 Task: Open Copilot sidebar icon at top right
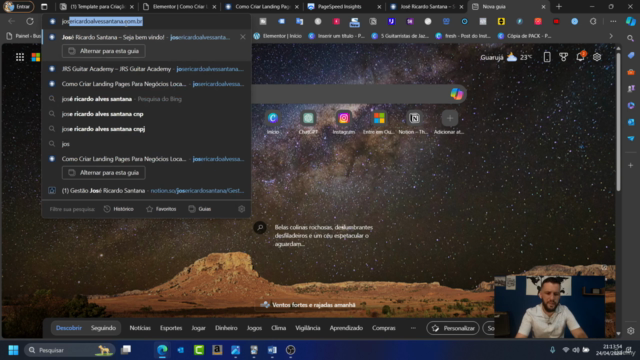(x=631, y=21)
